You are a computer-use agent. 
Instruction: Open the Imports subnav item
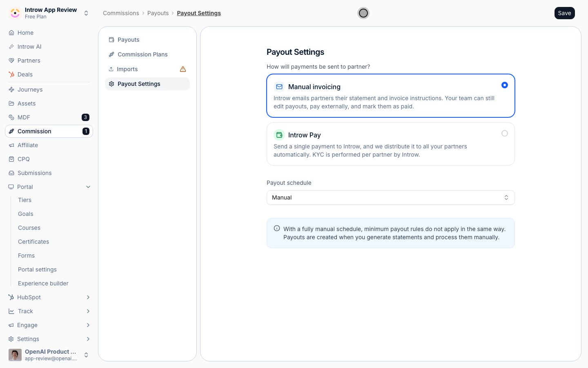tap(147, 69)
